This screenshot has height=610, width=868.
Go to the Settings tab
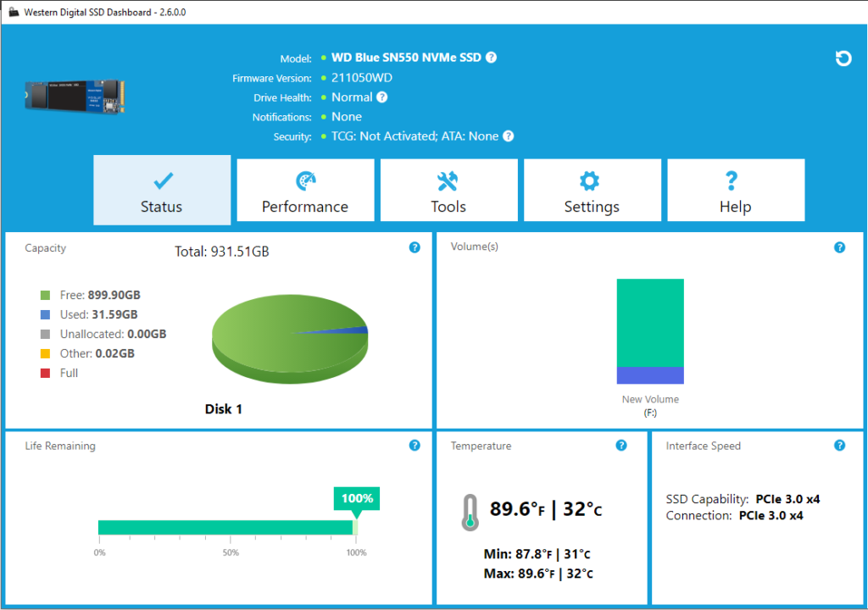(593, 190)
